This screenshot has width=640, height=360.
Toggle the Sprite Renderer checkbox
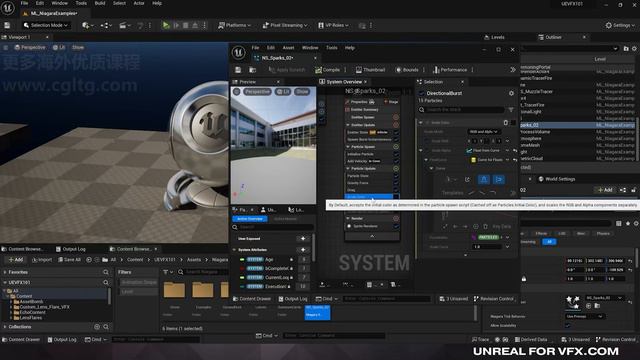396,226
